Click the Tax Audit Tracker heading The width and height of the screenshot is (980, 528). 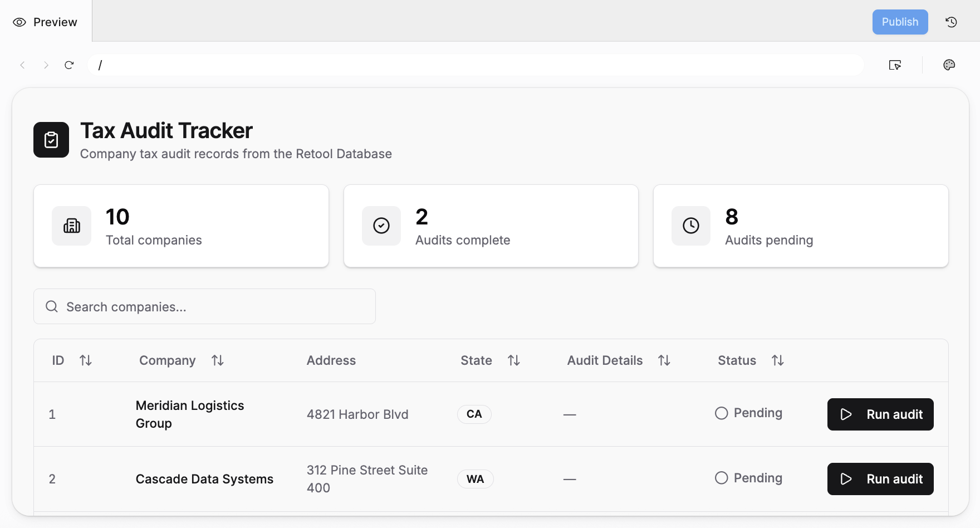166,131
